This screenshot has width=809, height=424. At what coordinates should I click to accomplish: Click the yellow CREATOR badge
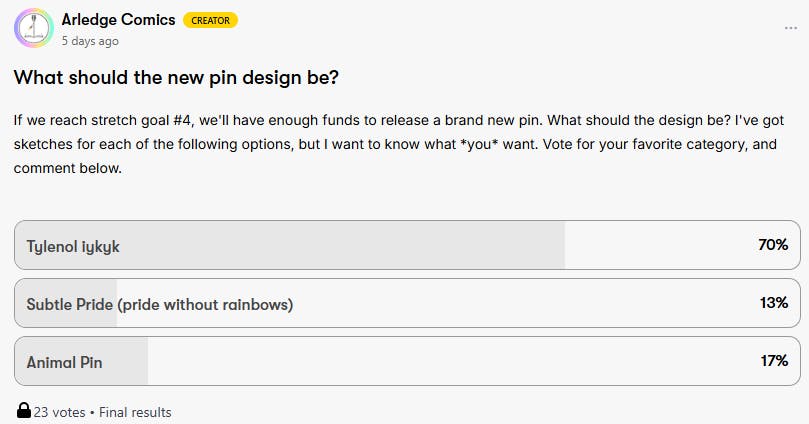click(210, 21)
